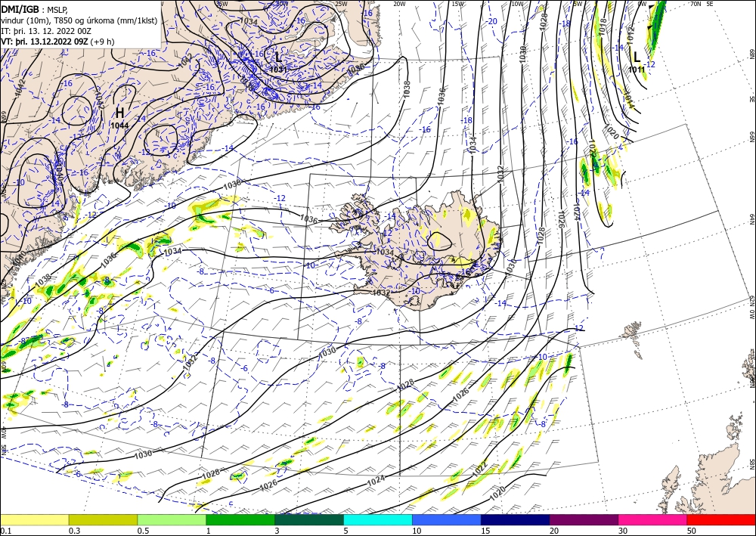Click the 'vindur (10m), T850 og úrkoma' line
756x536 pixels.
click(79, 20)
